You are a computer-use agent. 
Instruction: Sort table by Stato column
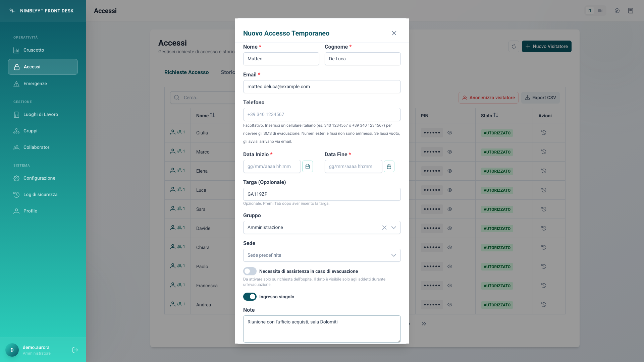click(496, 115)
